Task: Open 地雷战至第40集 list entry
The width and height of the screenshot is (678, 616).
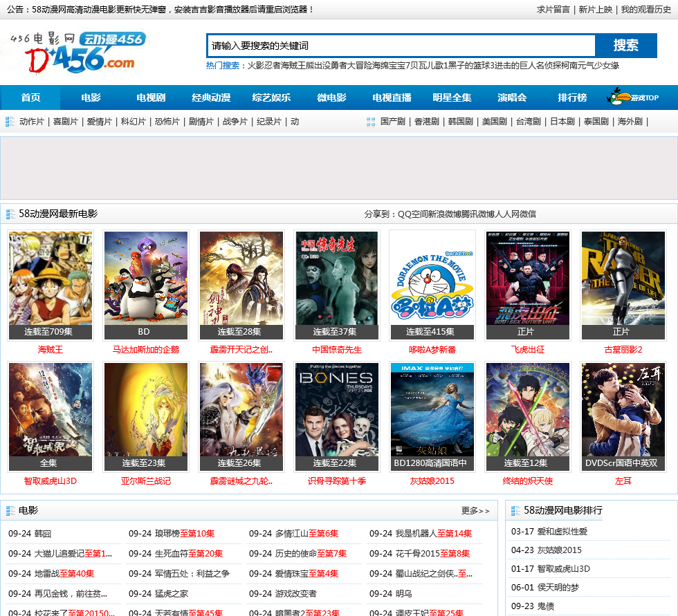Action: 64,574
